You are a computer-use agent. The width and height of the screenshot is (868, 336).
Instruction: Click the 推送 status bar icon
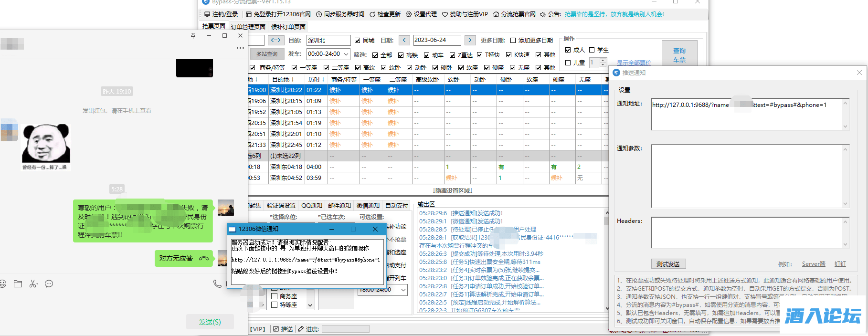click(276, 329)
